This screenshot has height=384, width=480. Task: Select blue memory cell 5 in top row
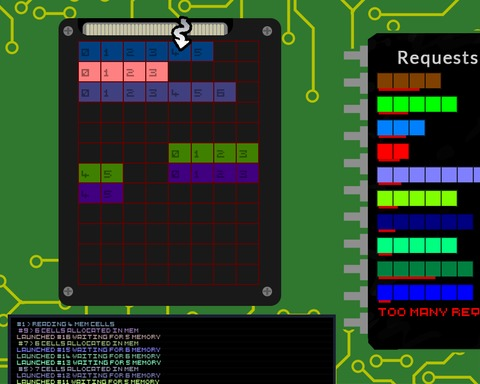[x=202, y=51]
